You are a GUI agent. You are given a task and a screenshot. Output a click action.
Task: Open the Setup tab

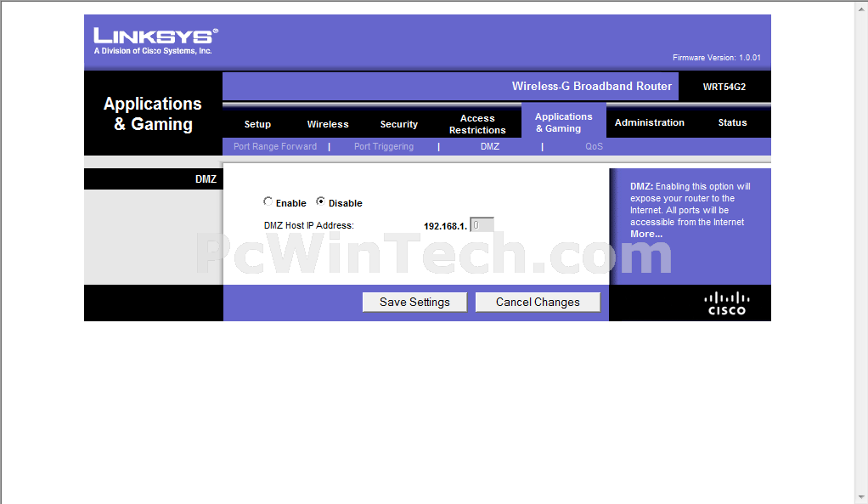257,124
